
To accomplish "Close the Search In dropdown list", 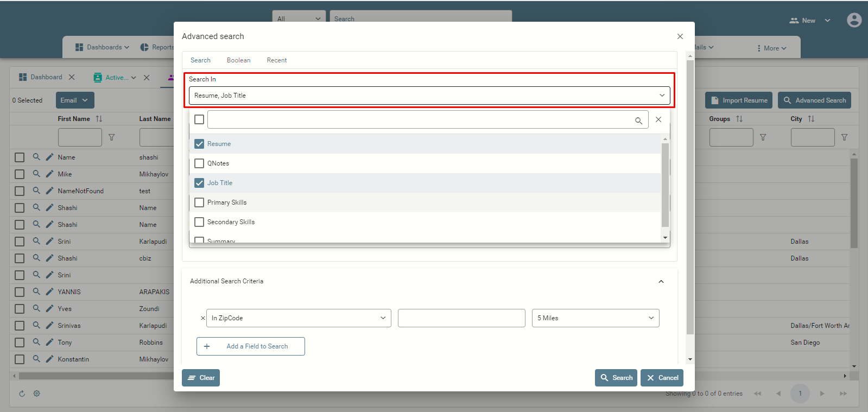I will click(x=658, y=119).
